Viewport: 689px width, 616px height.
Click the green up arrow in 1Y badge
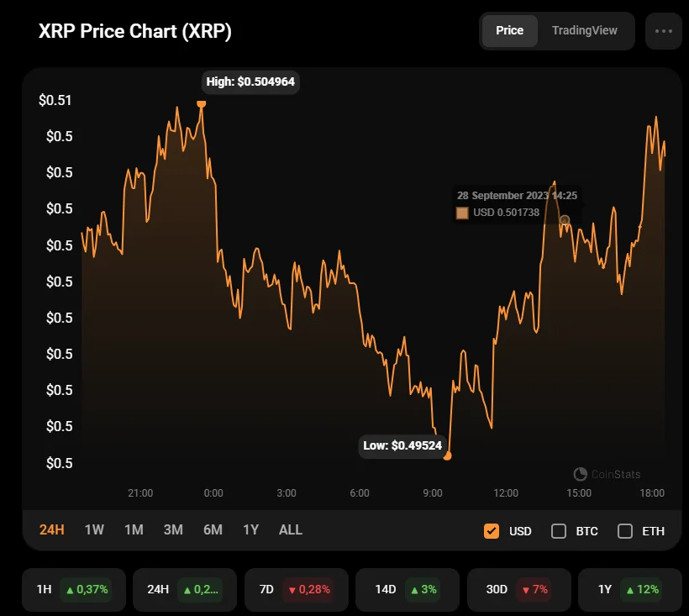coord(629,590)
